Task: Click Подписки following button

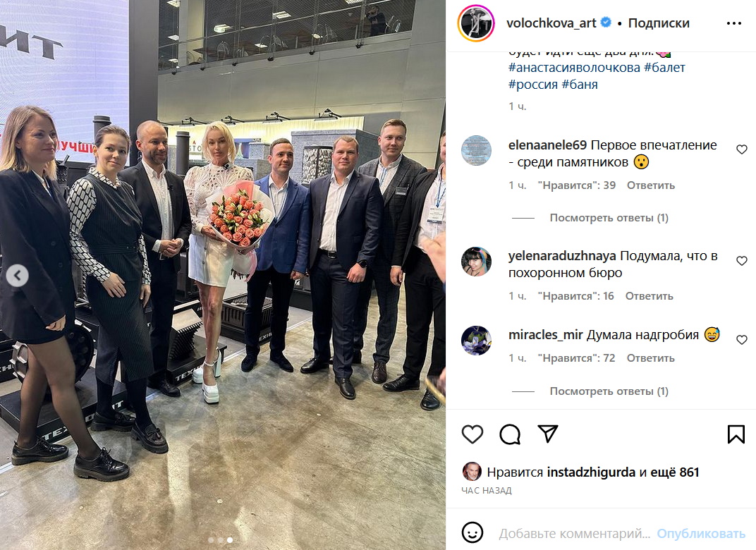Action: pos(659,23)
